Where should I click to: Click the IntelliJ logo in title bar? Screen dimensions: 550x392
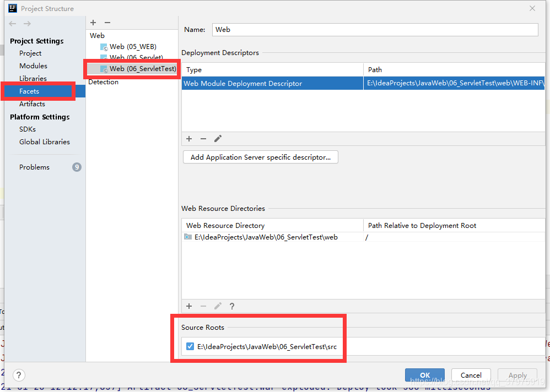tap(13, 8)
